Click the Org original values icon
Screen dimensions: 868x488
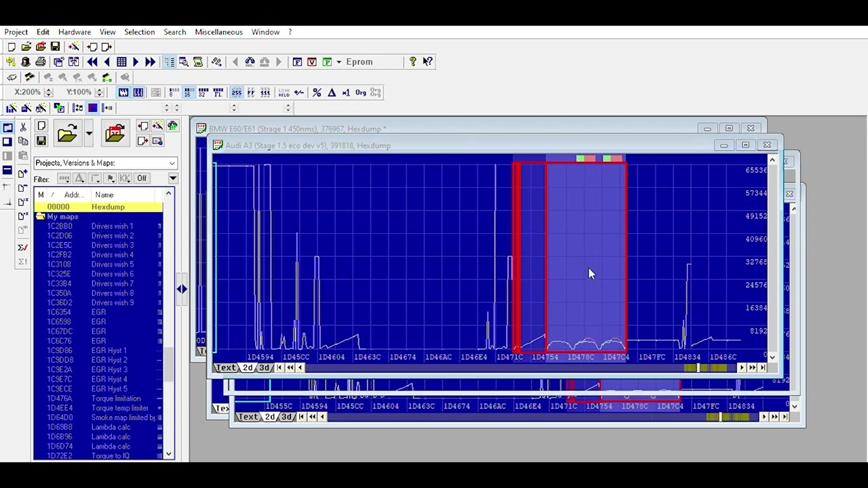pos(361,92)
